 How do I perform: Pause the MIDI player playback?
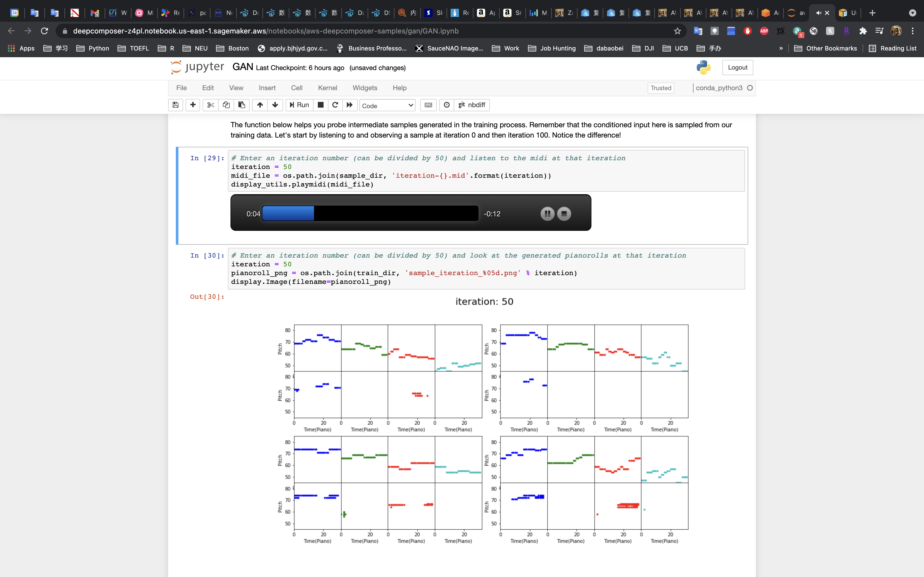[547, 214]
